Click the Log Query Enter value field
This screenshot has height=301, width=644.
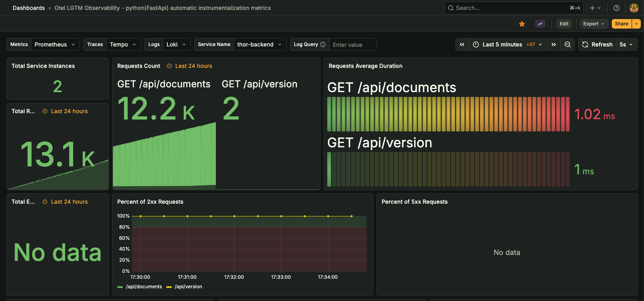353,44
